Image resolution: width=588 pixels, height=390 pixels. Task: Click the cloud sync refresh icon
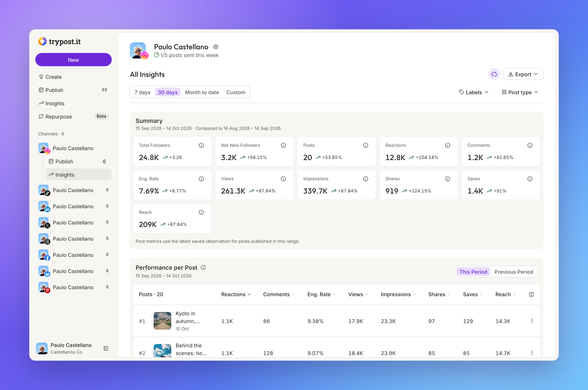(494, 74)
